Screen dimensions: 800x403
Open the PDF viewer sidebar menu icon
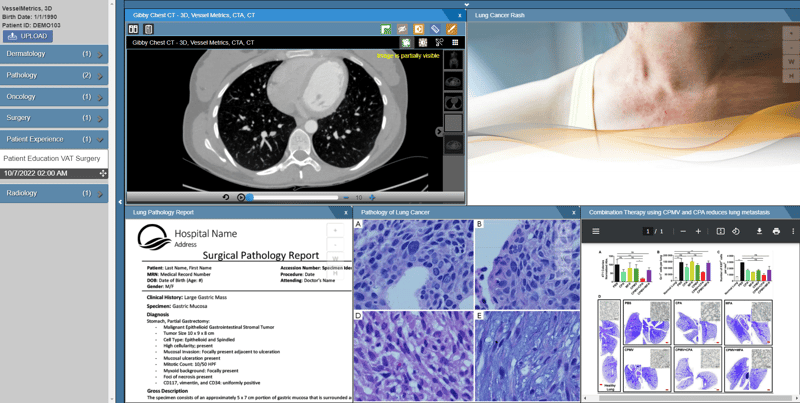(x=595, y=231)
